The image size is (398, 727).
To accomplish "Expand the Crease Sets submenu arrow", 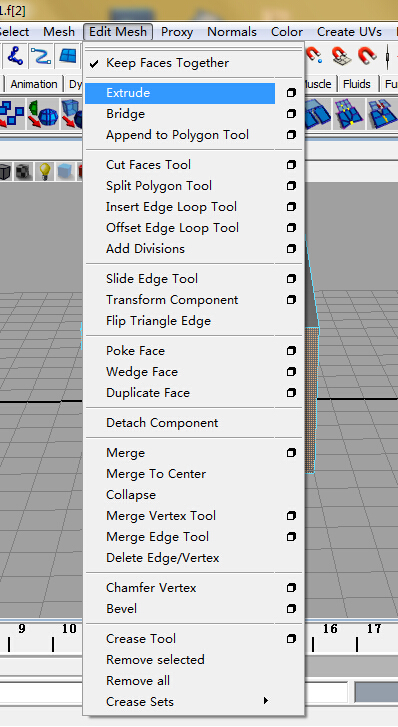I will pyautogui.click(x=266, y=701).
